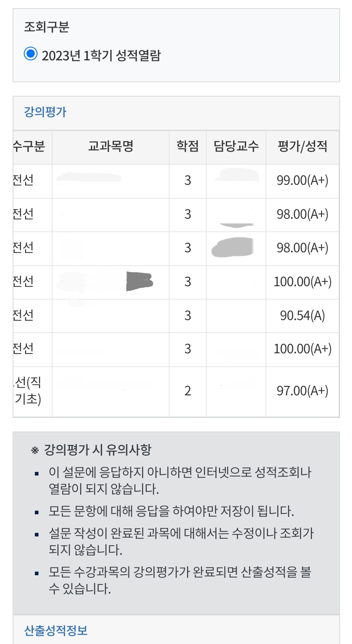Click the 이수구분 column header
Viewport: 352px width, 644px height.
pyautogui.click(x=32, y=146)
